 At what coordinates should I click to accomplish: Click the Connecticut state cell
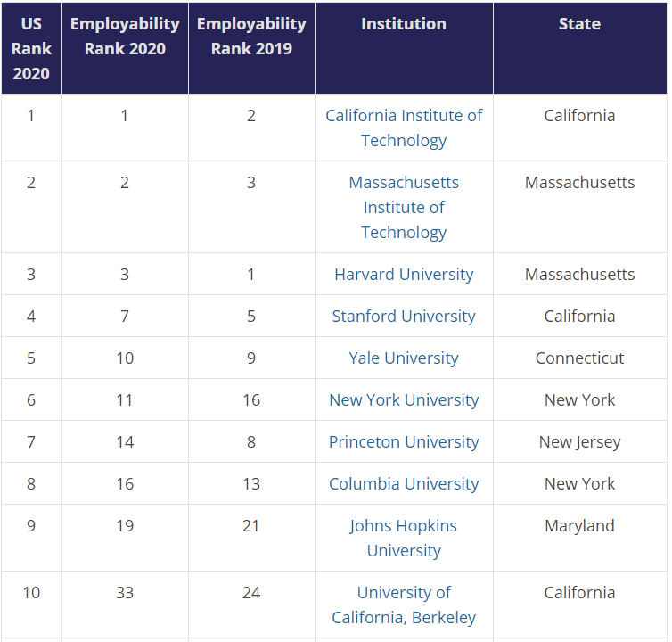pyautogui.click(x=579, y=358)
